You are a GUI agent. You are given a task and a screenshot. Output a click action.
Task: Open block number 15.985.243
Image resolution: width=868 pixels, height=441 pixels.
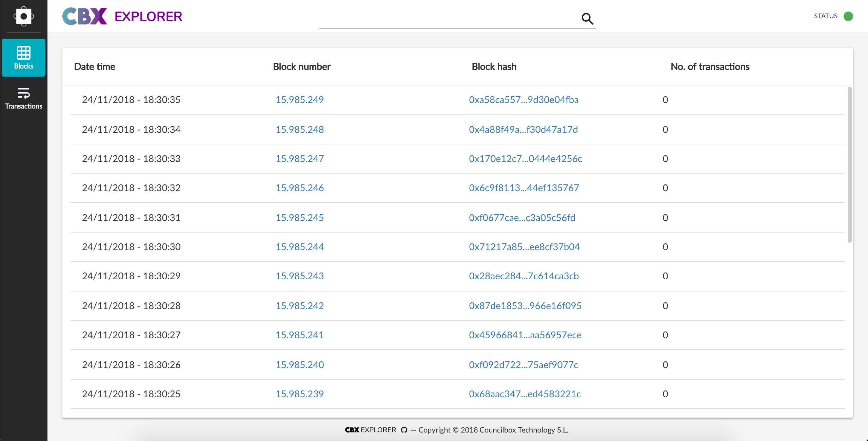(299, 276)
